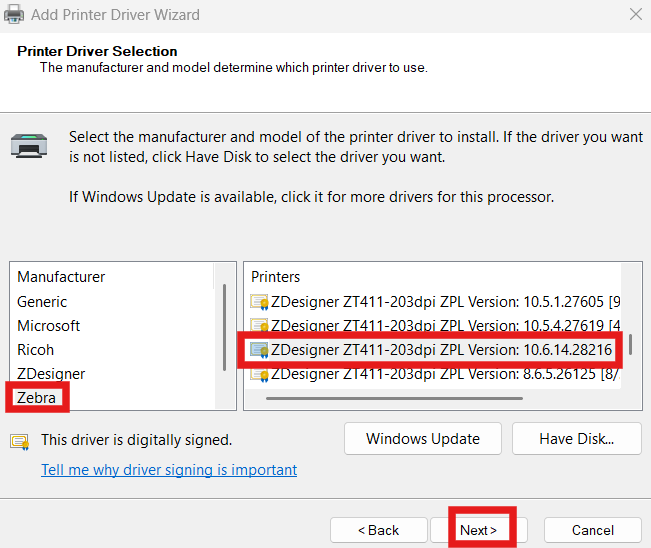Click the Have Disk button
The image size is (651, 548).
577,439
